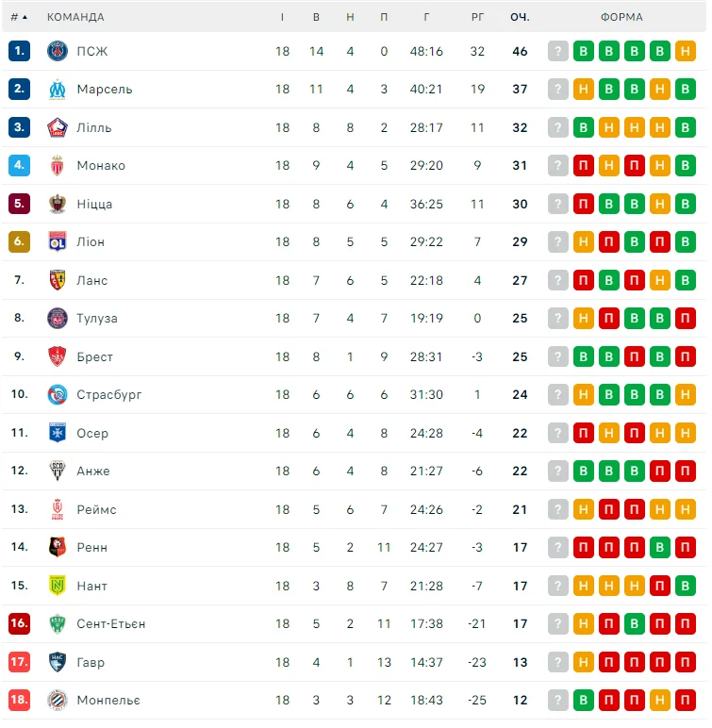This screenshot has height=728, width=712.
Task: Open the Тулуза team page link
Action: point(97,318)
